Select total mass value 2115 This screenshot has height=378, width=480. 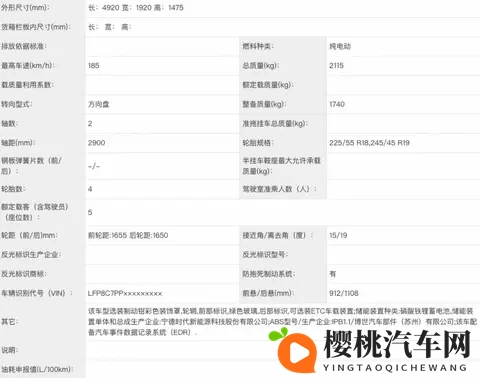pos(336,66)
